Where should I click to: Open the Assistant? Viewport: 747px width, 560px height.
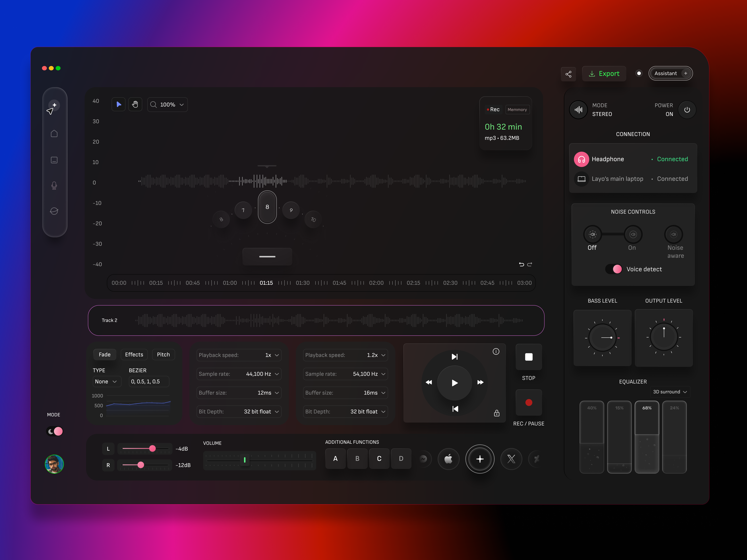[x=670, y=73]
